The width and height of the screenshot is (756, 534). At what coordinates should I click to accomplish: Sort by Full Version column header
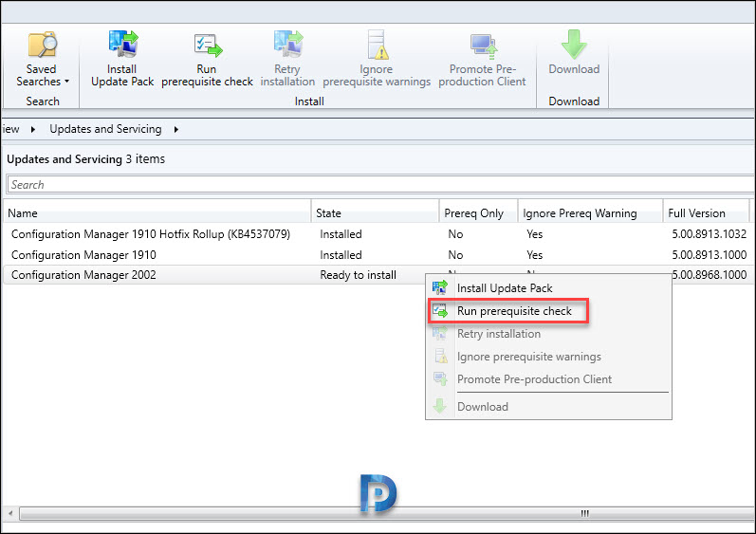[x=706, y=212]
